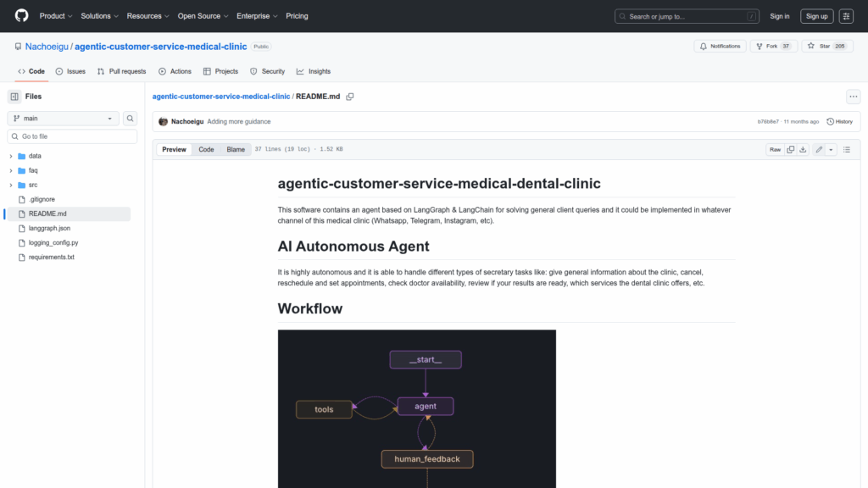
Task: Open logging_config.py file
Action: coord(53,242)
